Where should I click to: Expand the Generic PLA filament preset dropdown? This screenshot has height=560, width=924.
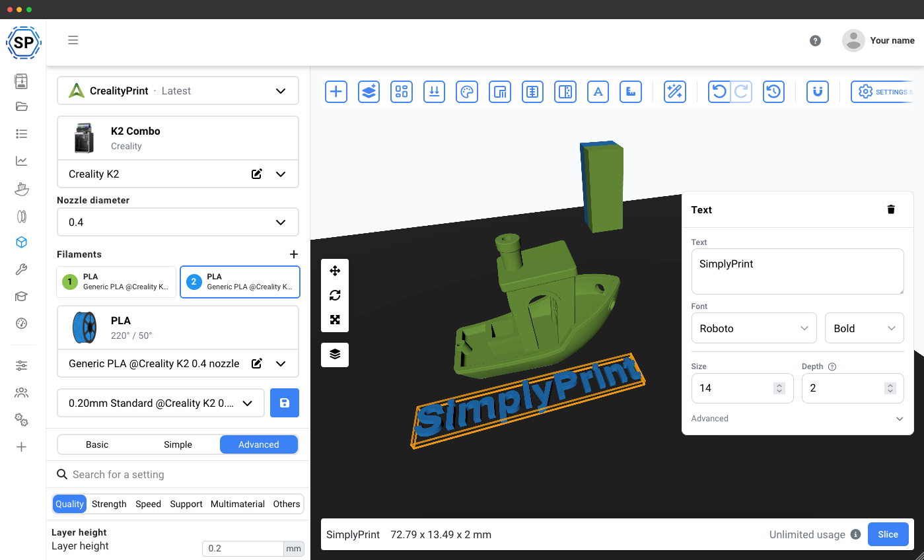(x=281, y=363)
